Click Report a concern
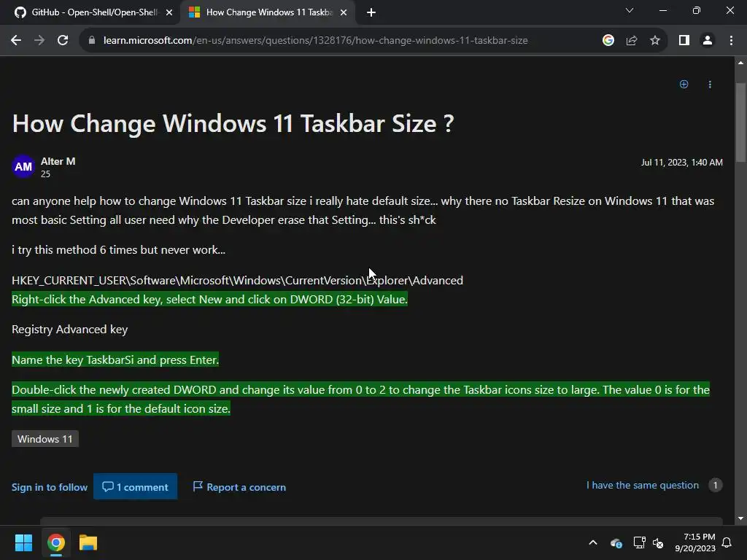The width and height of the screenshot is (747, 560). pos(239,486)
